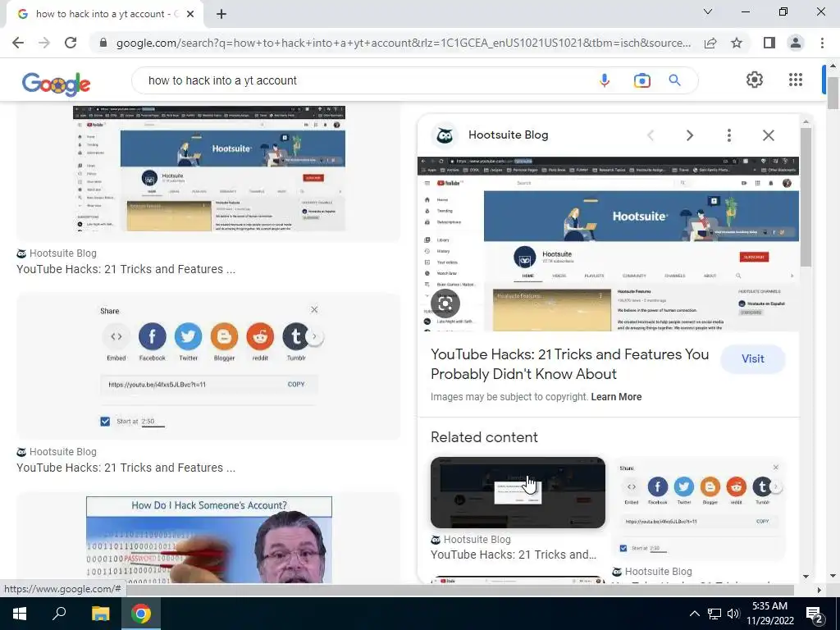
Task: Click the Google Lens icon on preview image
Action: pyautogui.click(x=445, y=304)
